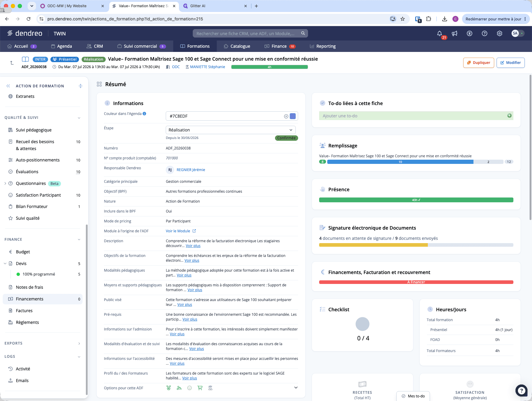
Task: Expand the Exports sidebar section
Action: pos(79,343)
